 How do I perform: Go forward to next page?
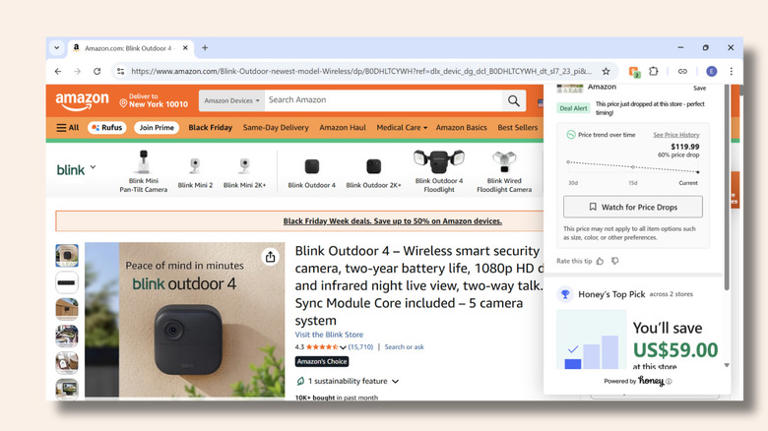coord(77,72)
